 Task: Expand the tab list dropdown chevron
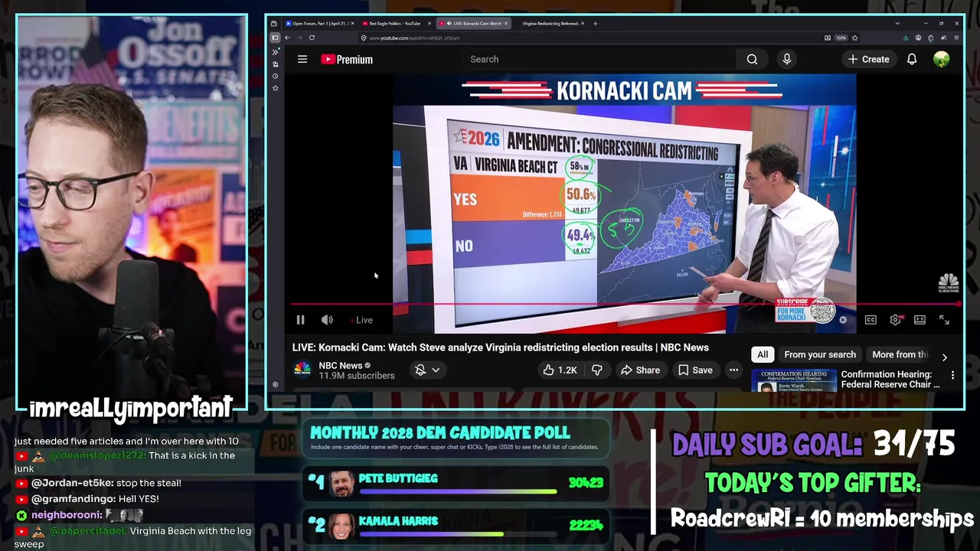897,23
